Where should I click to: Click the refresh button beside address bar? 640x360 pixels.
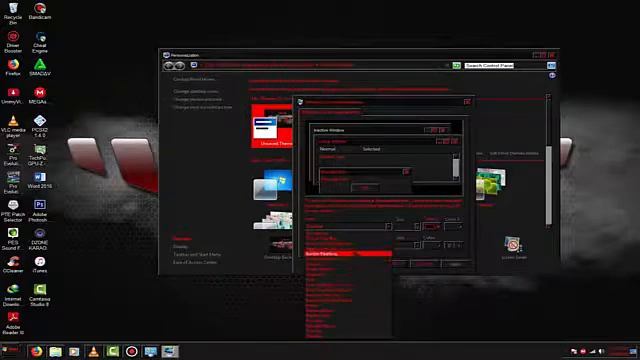click(457, 66)
